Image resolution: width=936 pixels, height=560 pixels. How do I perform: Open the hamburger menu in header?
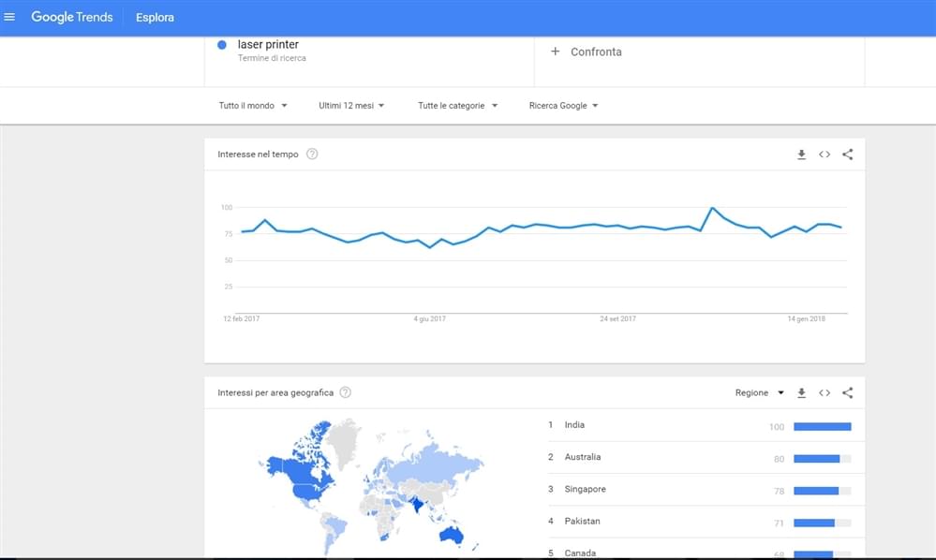[x=9, y=17]
